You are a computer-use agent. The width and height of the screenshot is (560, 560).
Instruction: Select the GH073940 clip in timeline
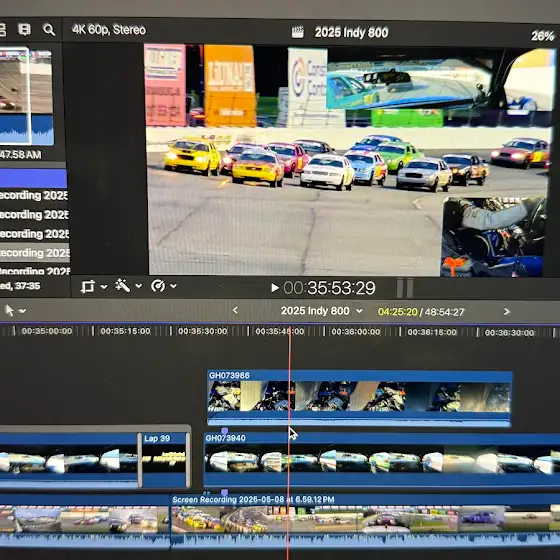tap(381, 460)
